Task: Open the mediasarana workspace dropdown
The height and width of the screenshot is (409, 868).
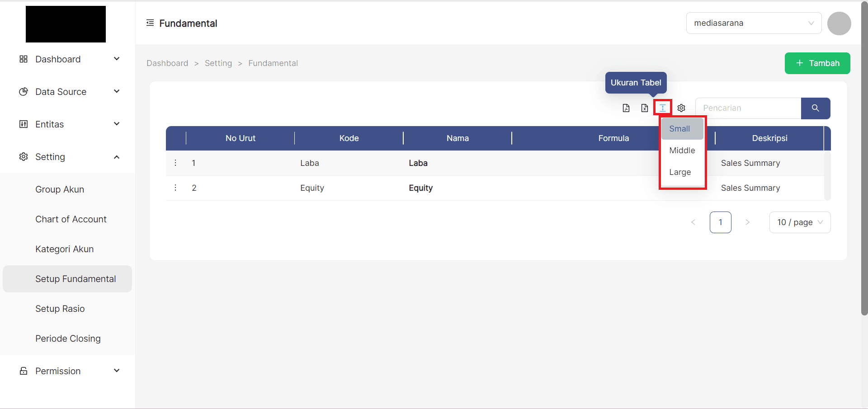Action: coord(753,23)
